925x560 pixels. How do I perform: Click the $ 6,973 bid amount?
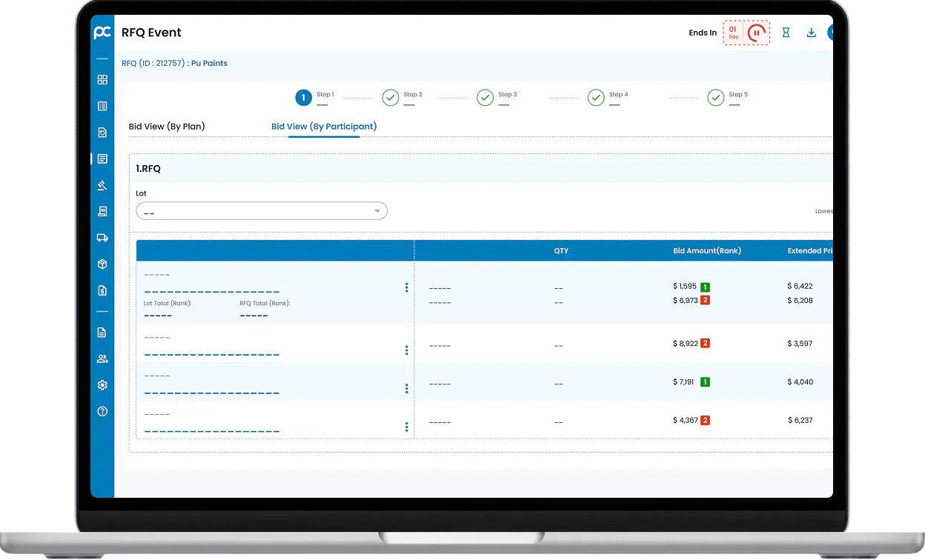[x=685, y=301]
